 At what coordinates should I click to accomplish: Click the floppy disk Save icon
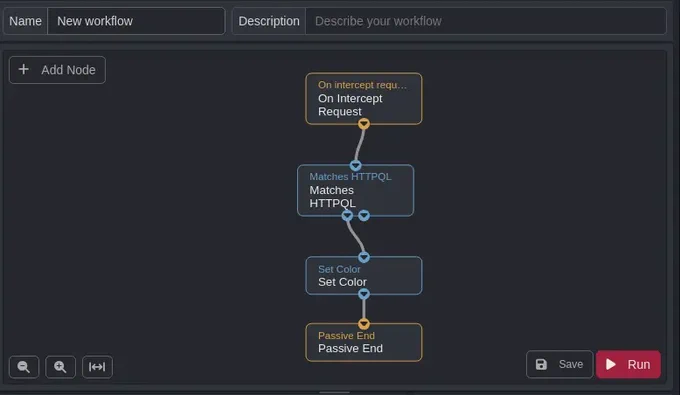[x=541, y=364]
